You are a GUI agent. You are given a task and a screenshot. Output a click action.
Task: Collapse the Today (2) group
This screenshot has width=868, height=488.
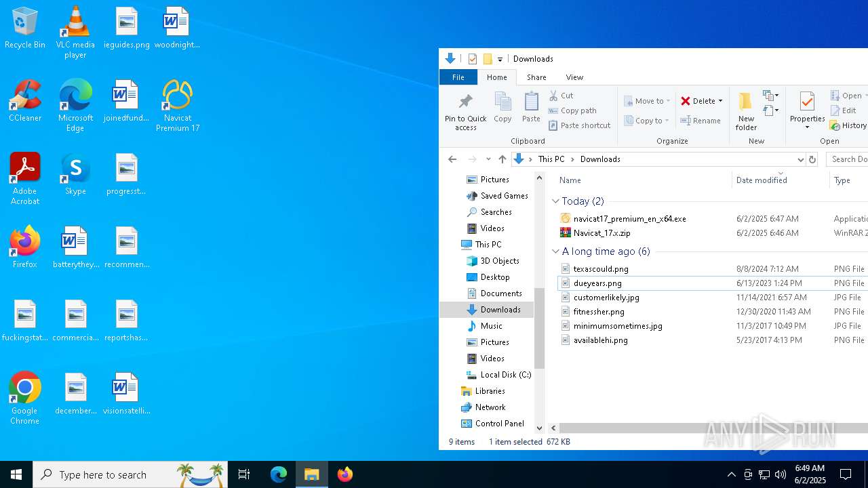coord(555,201)
